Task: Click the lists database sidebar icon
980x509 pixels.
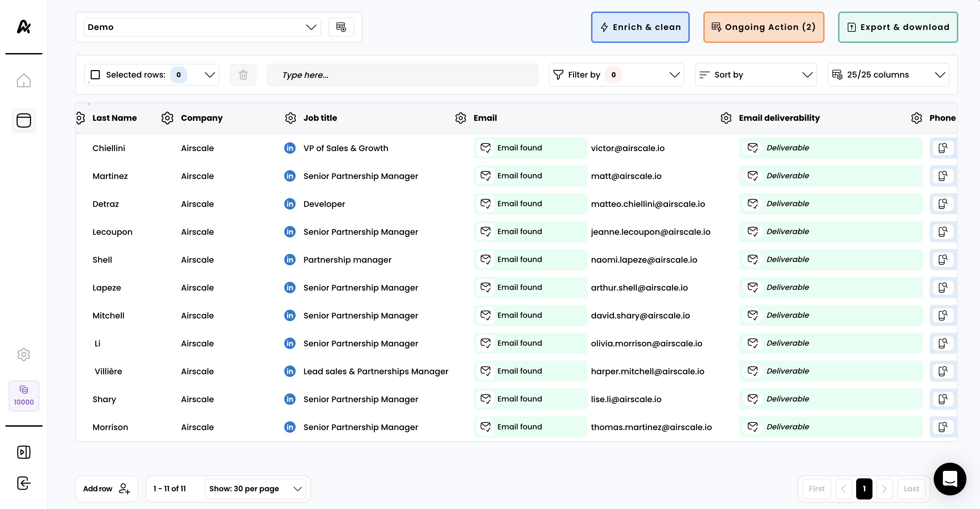Action: tap(23, 120)
